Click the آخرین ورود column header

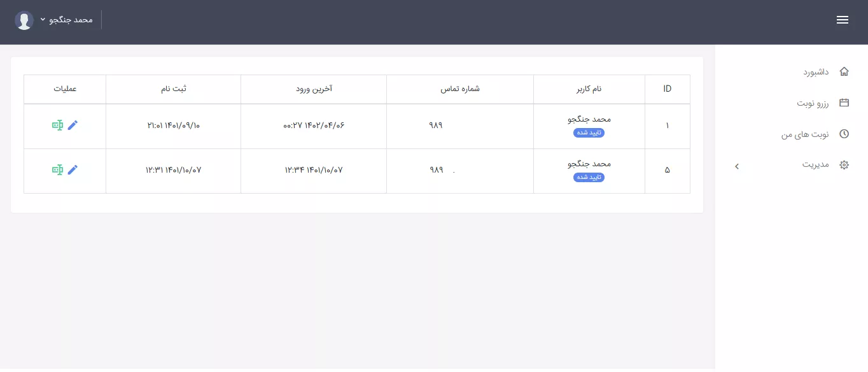coord(314,89)
